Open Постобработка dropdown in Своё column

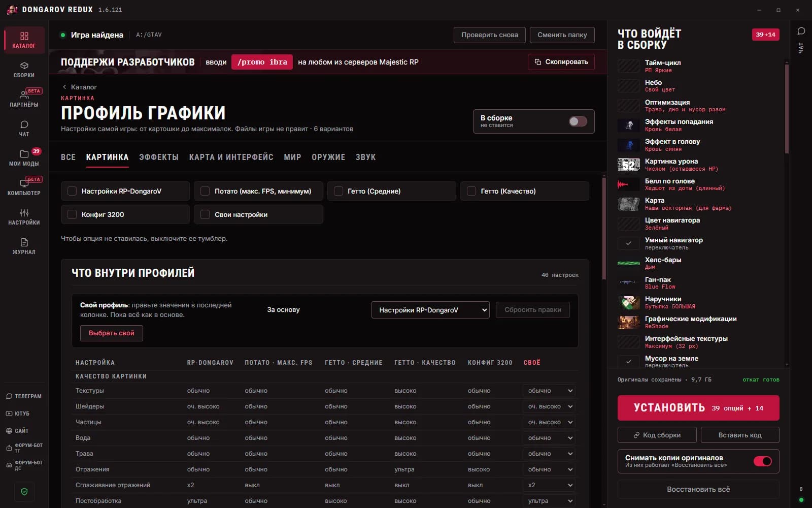pyautogui.click(x=549, y=501)
